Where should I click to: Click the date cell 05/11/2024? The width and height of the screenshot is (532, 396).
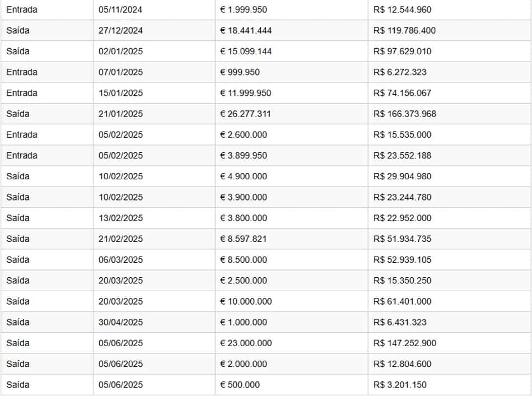pos(120,10)
